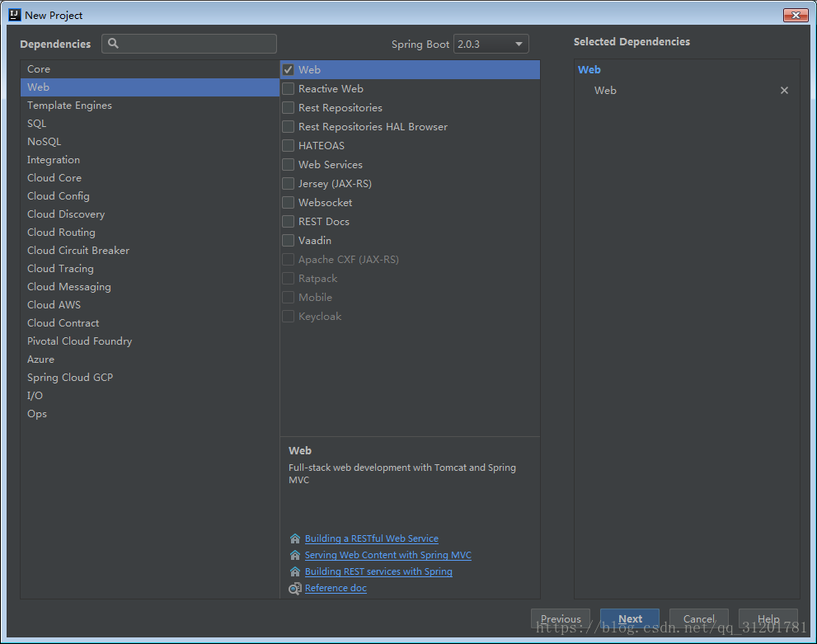Tick the Vaadin checkbox
This screenshot has height=644, width=817.
pyautogui.click(x=289, y=240)
